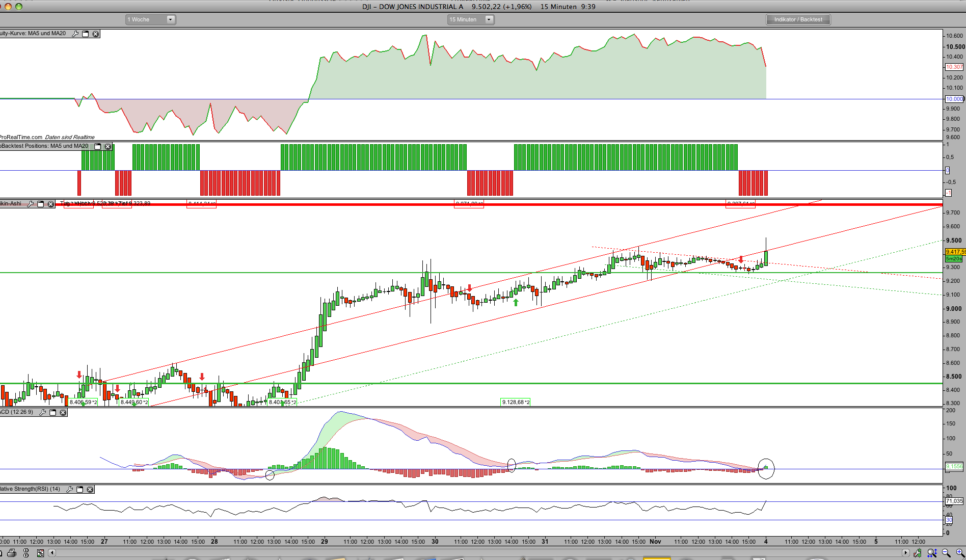Click the 29 date label on time axis
The height and width of the screenshot is (560, 966).
point(325,542)
